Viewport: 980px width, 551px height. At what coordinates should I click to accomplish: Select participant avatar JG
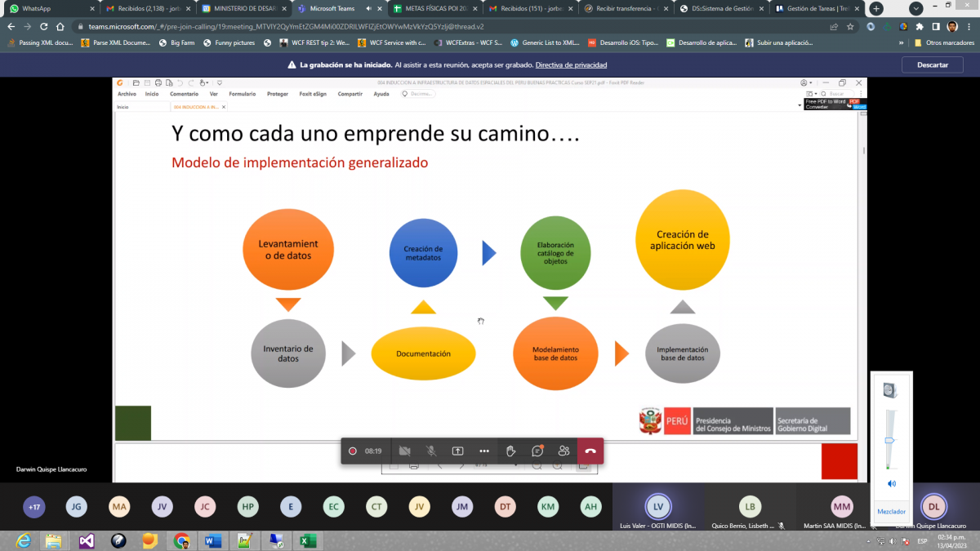[x=77, y=507]
